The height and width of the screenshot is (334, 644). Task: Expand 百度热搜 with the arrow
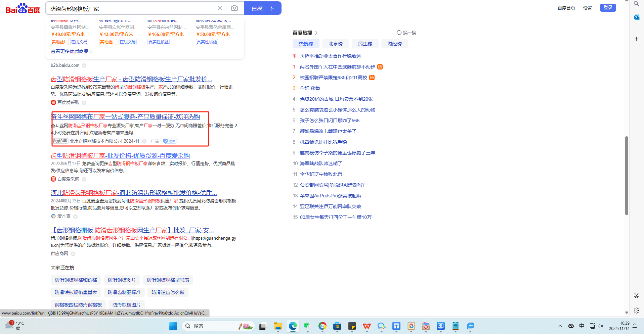pos(316,33)
